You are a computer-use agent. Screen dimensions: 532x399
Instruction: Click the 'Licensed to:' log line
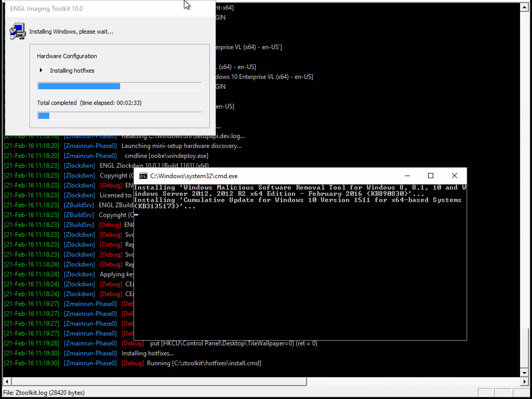pos(116,195)
